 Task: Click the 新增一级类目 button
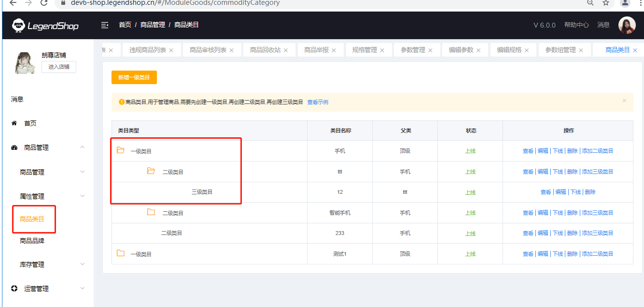[x=134, y=77]
